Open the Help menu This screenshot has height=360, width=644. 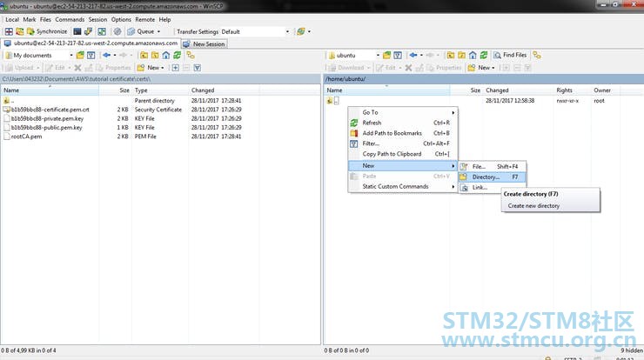click(164, 20)
